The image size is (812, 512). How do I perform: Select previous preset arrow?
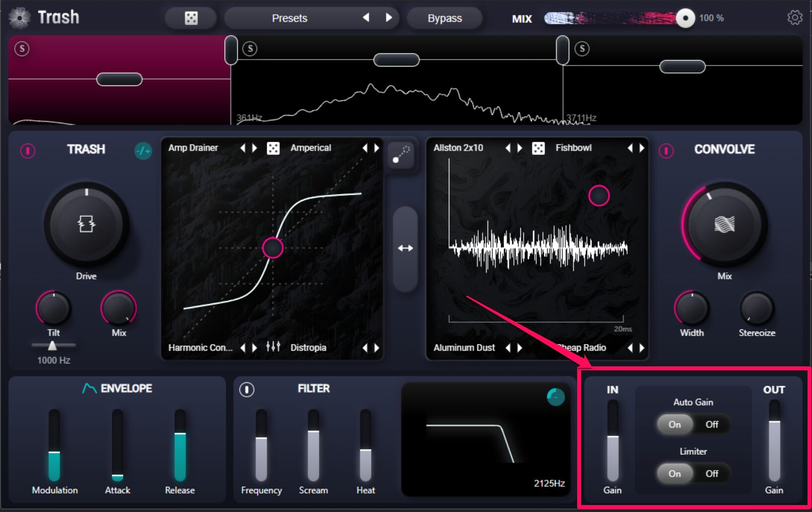(x=366, y=18)
